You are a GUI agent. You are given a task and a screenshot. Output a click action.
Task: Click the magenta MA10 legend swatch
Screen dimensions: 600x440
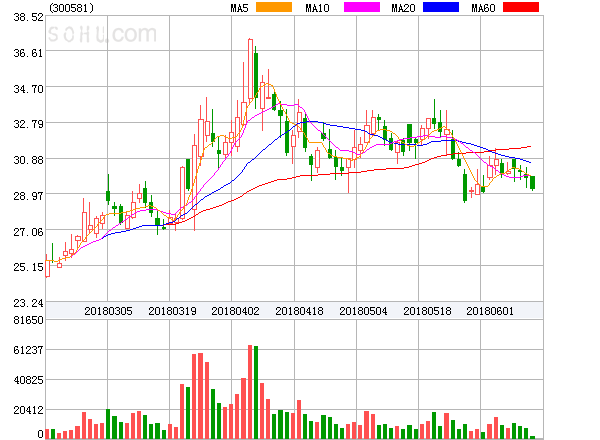[x=362, y=7]
